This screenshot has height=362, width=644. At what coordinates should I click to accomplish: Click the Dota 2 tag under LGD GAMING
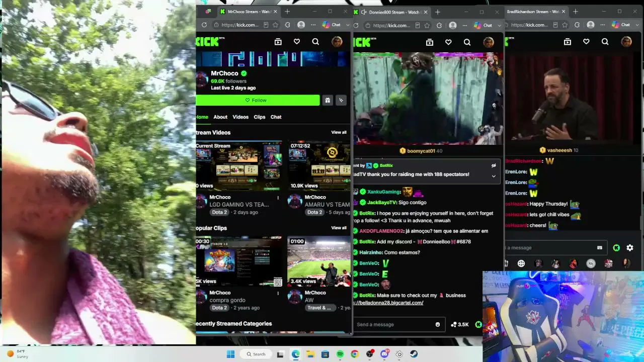point(219,212)
